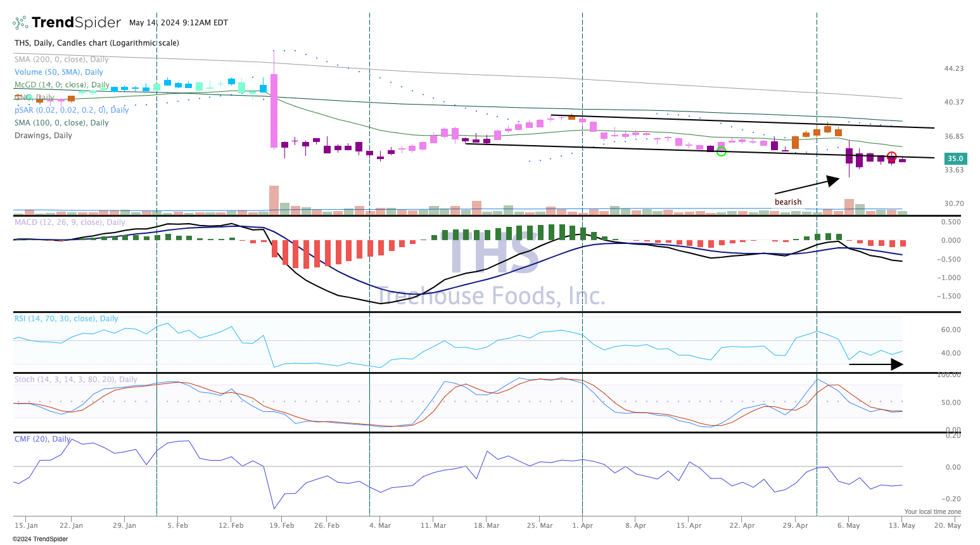Click the 1. Apr date label
980x545 pixels.
click(582, 525)
